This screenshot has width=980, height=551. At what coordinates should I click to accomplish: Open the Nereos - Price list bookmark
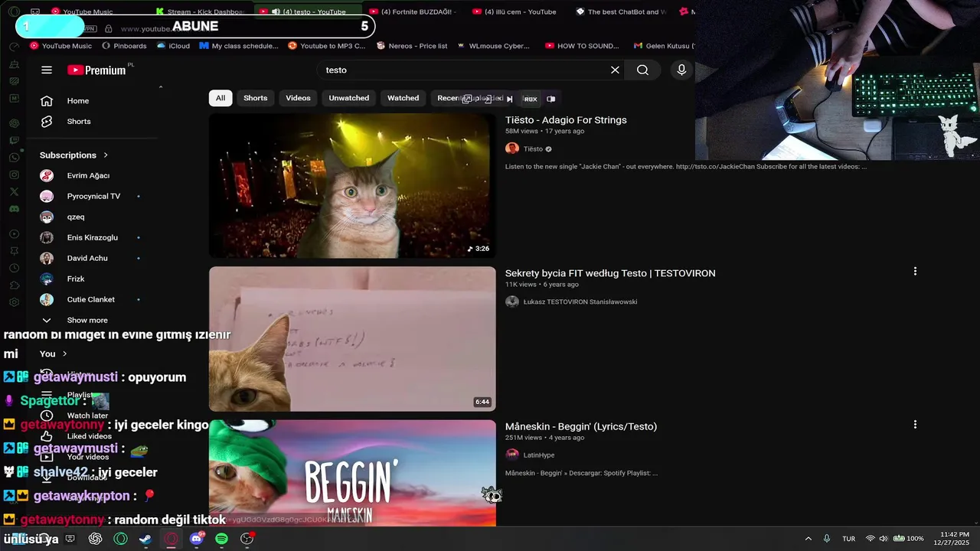pos(412,46)
